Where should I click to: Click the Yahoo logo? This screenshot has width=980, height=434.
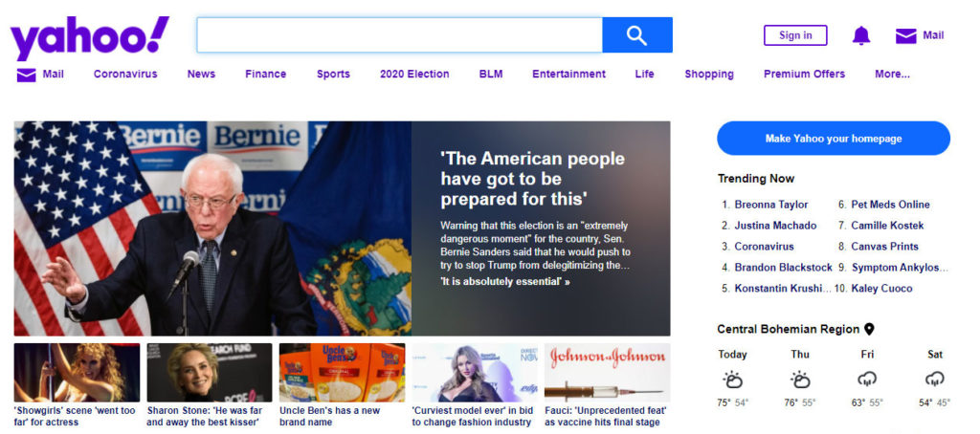[x=89, y=38]
